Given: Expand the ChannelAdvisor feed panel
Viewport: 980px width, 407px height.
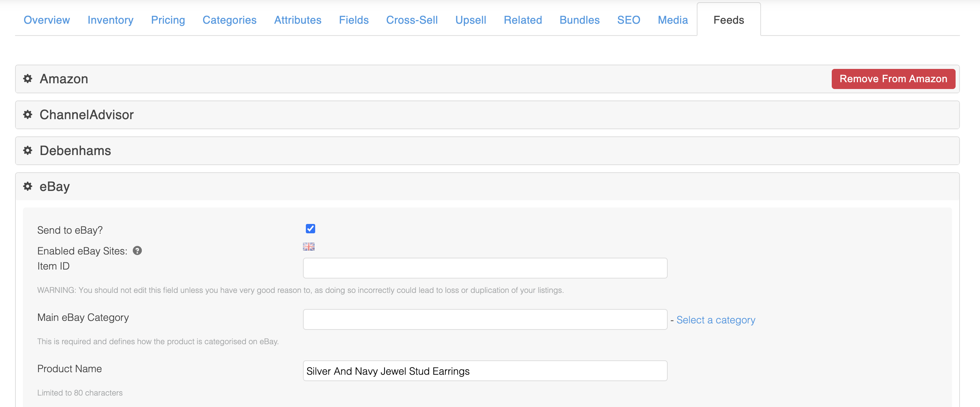Looking at the screenshot, I should point(87,114).
